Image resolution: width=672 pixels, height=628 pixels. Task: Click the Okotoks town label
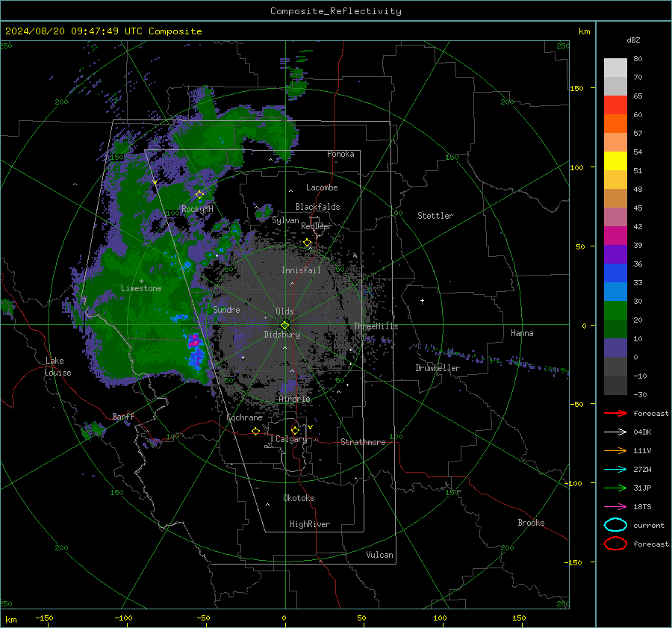tap(299, 498)
